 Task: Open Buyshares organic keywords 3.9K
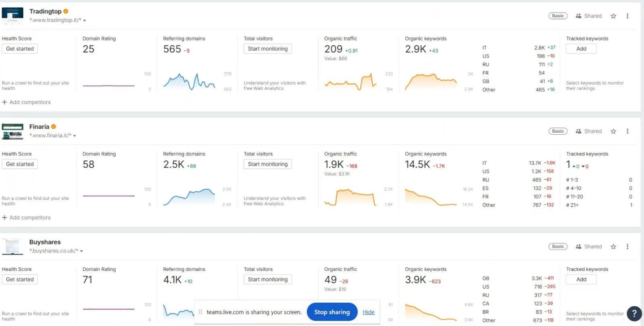pos(415,280)
